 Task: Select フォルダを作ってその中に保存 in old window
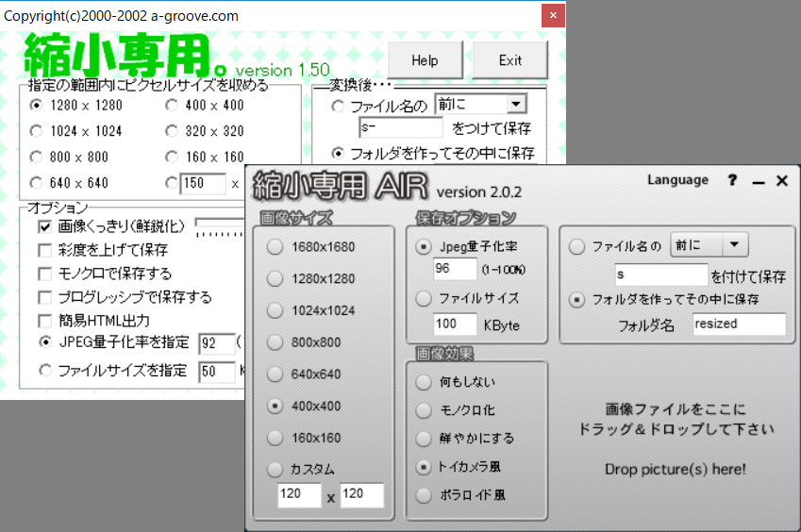[338, 153]
